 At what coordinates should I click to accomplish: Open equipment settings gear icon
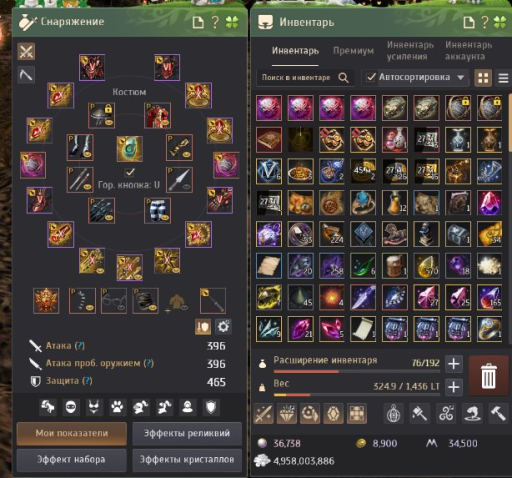click(x=223, y=327)
